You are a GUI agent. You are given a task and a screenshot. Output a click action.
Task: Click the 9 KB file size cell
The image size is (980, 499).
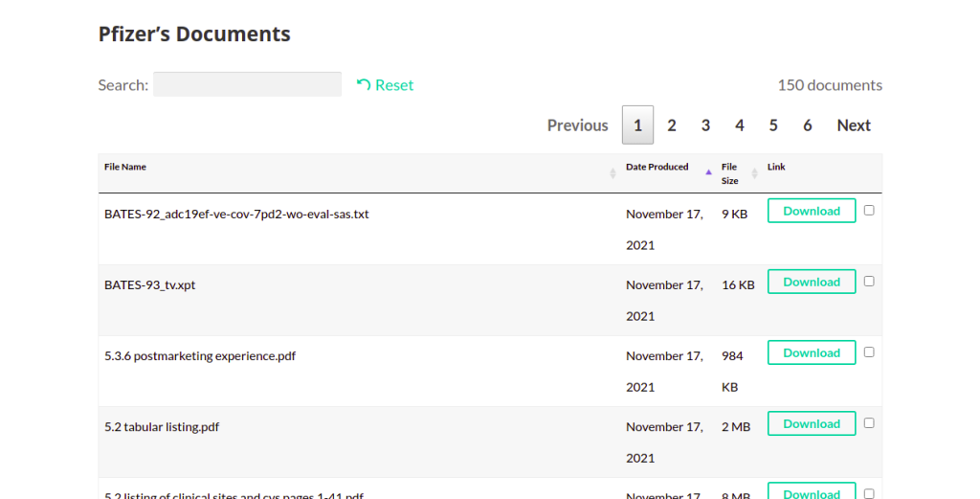click(734, 214)
